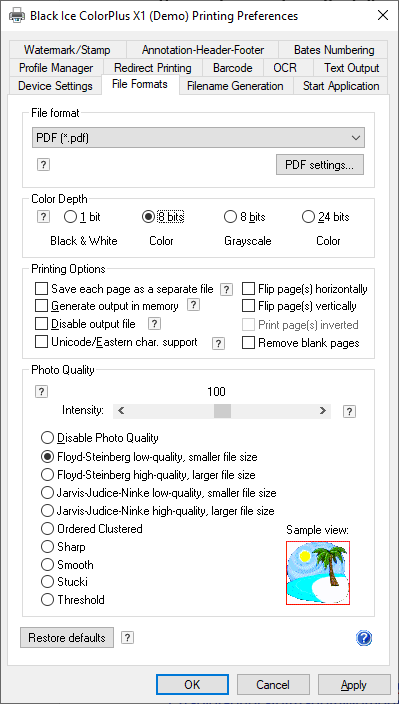
Task: Expand the PDF (*.pdf) file format dropdown
Action: click(198, 138)
